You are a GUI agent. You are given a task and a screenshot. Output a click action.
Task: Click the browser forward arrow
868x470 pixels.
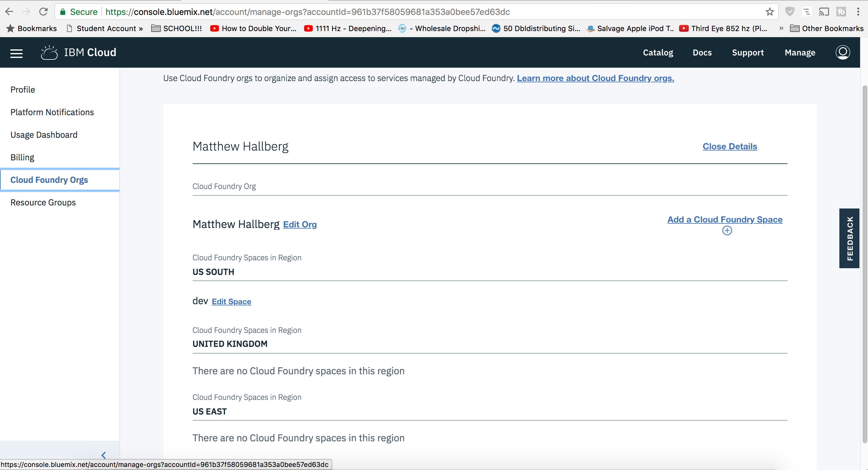tap(26, 12)
